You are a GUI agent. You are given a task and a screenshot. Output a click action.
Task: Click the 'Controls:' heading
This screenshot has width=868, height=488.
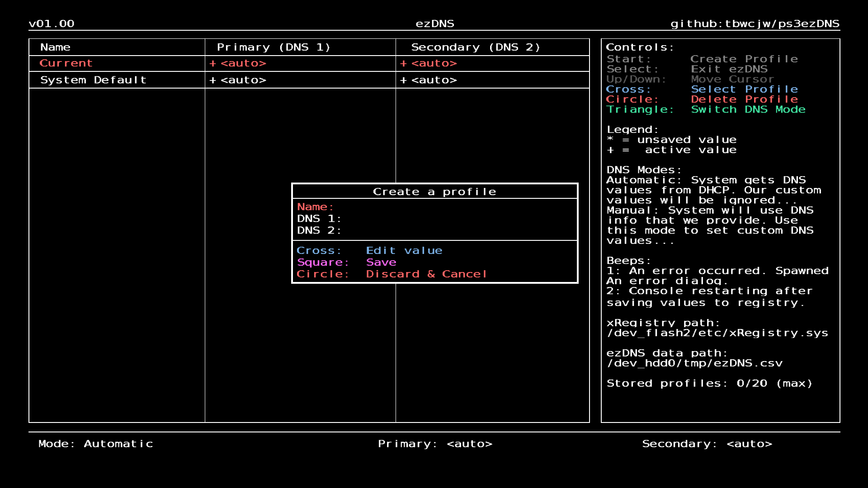640,47
